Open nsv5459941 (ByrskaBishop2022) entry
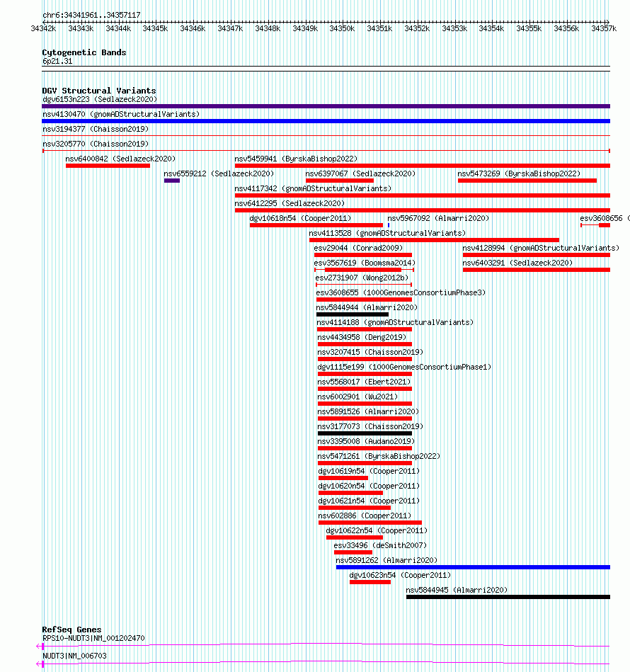This screenshot has width=630, height=672. (x=296, y=159)
